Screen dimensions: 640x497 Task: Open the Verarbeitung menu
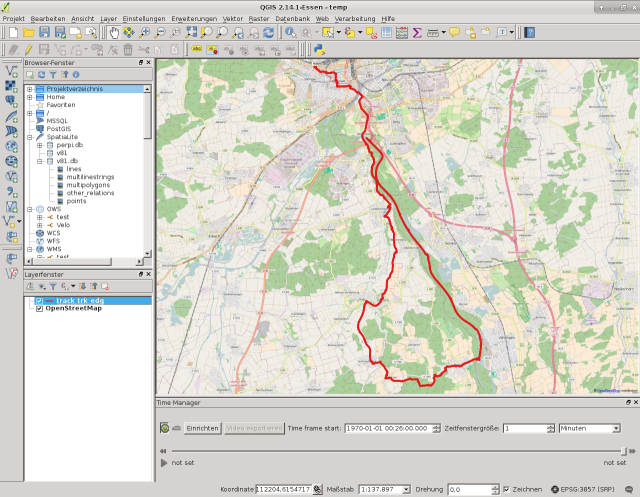(355, 19)
